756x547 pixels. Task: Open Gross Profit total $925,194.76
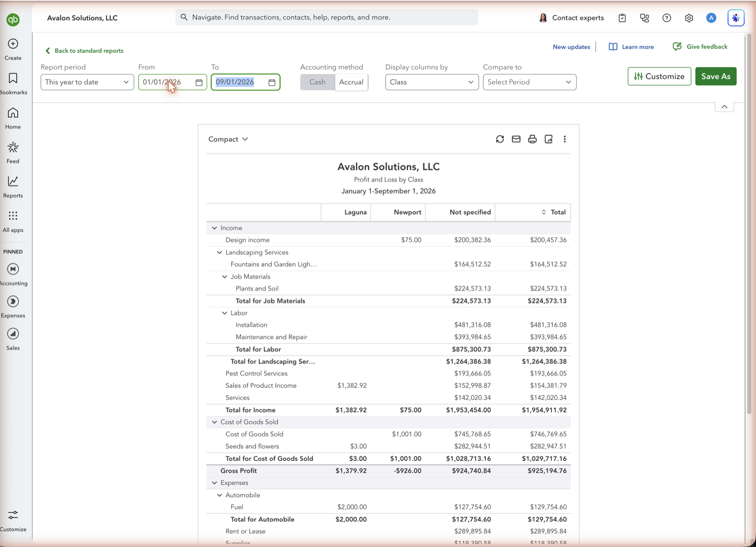tap(547, 471)
